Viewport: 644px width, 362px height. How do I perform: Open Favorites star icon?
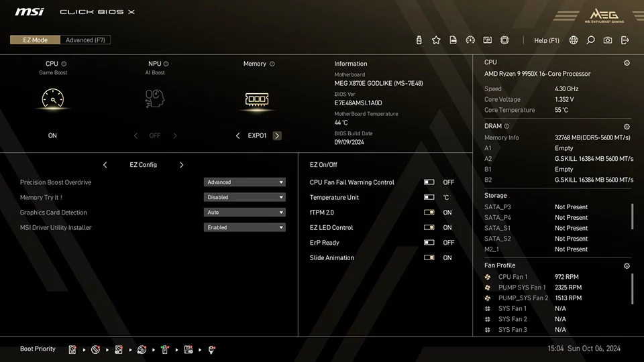pos(436,40)
